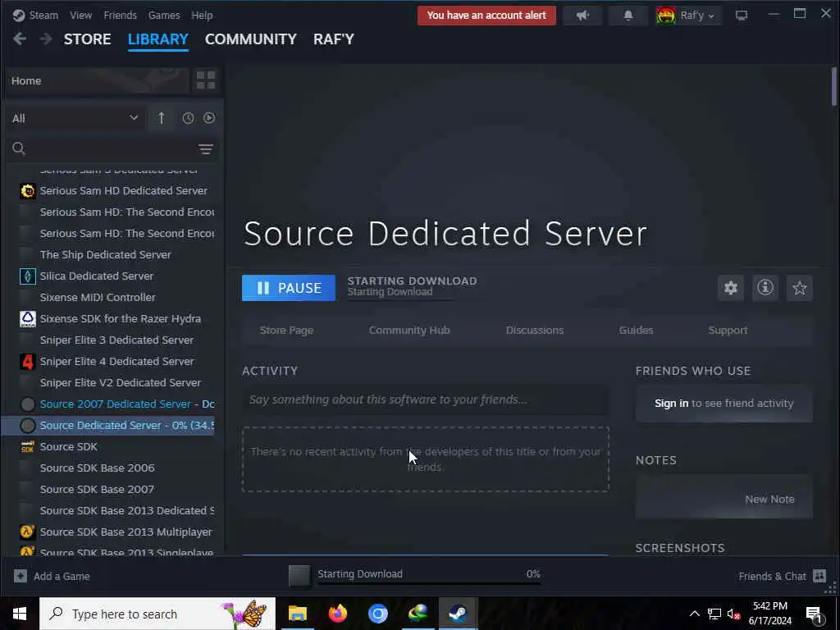Click the muted volume tray icon
Screen dimensions: 840x630
(x=733, y=614)
